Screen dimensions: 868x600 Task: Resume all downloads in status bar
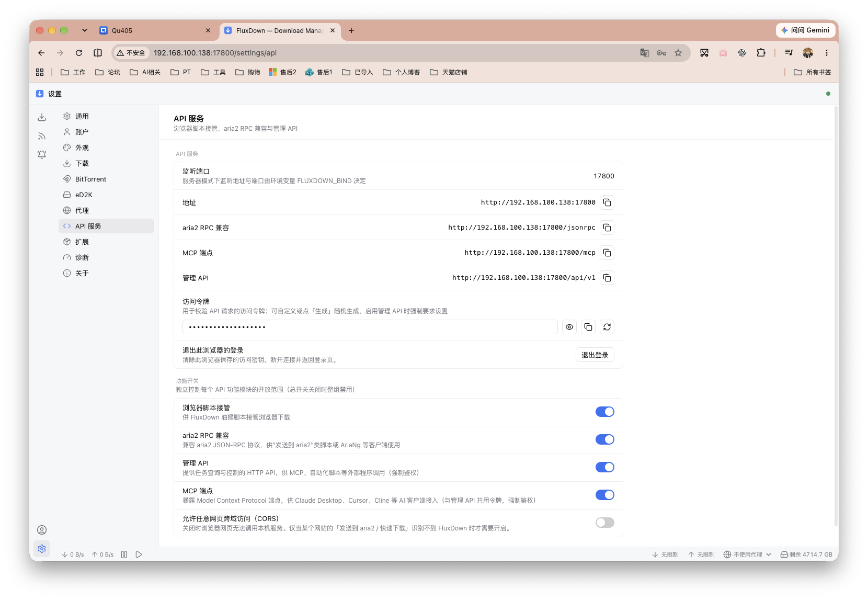click(139, 554)
